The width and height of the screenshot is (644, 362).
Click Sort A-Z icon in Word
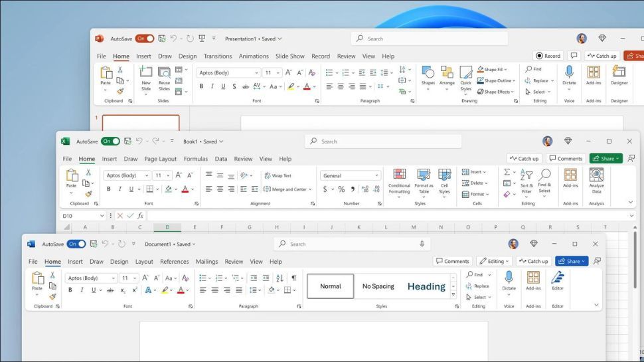pos(280,278)
